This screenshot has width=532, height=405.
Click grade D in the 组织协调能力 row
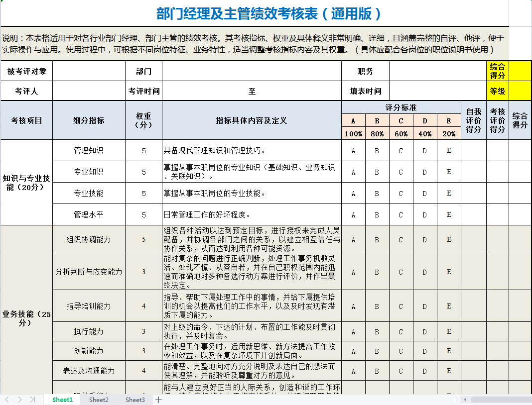[x=425, y=240]
